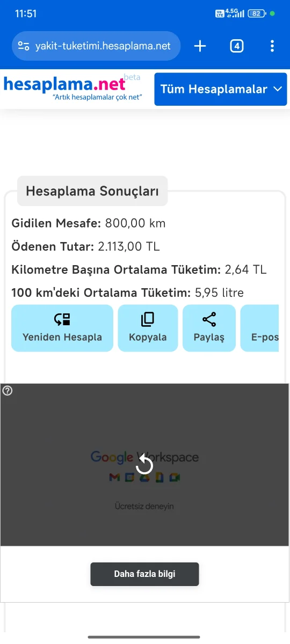Tap the Daha fazla bilgi button
Screen dimensions: 290x644
tap(144, 574)
